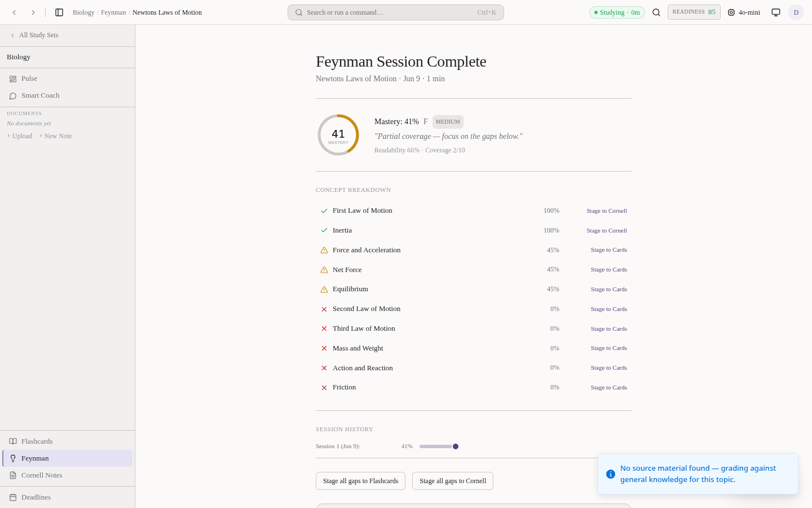Click the warning icon beside Force and Acceleration

point(324,250)
